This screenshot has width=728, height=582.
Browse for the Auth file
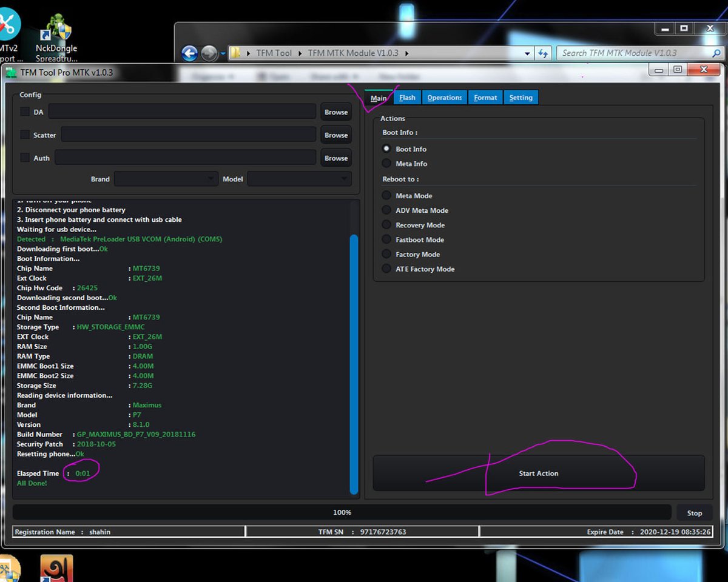[x=336, y=158]
